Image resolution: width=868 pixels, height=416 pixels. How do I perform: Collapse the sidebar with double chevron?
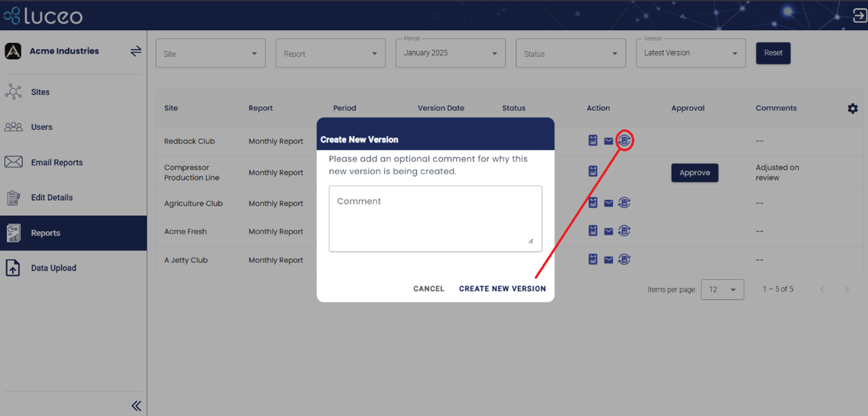click(x=137, y=406)
